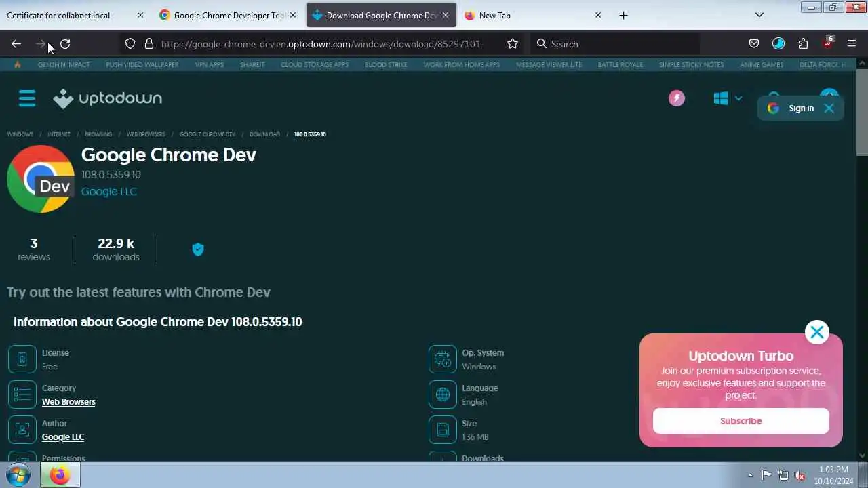Open WORK FROM HOME APPS link

pos(462,65)
